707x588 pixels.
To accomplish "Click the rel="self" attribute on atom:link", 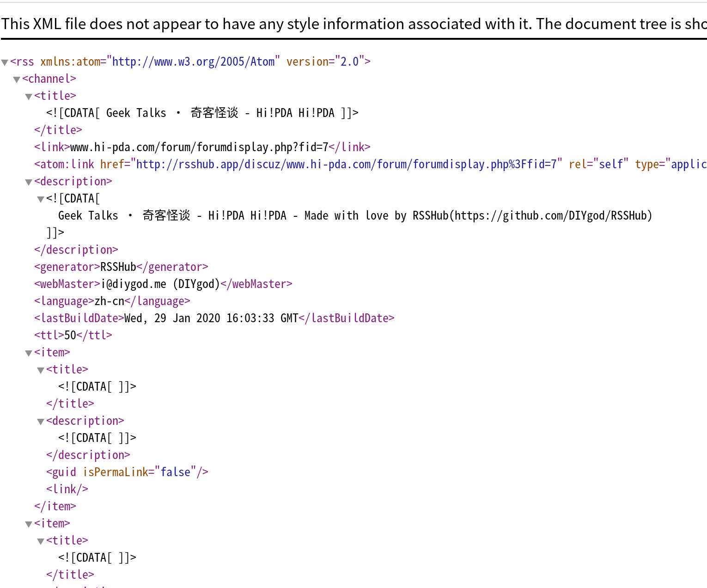I will click(x=598, y=164).
